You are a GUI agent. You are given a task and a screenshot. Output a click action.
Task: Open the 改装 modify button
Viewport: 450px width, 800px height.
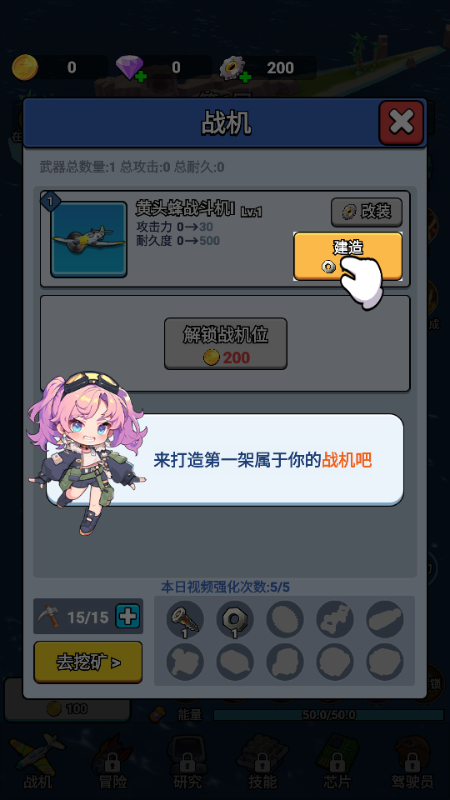pos(367,212)
